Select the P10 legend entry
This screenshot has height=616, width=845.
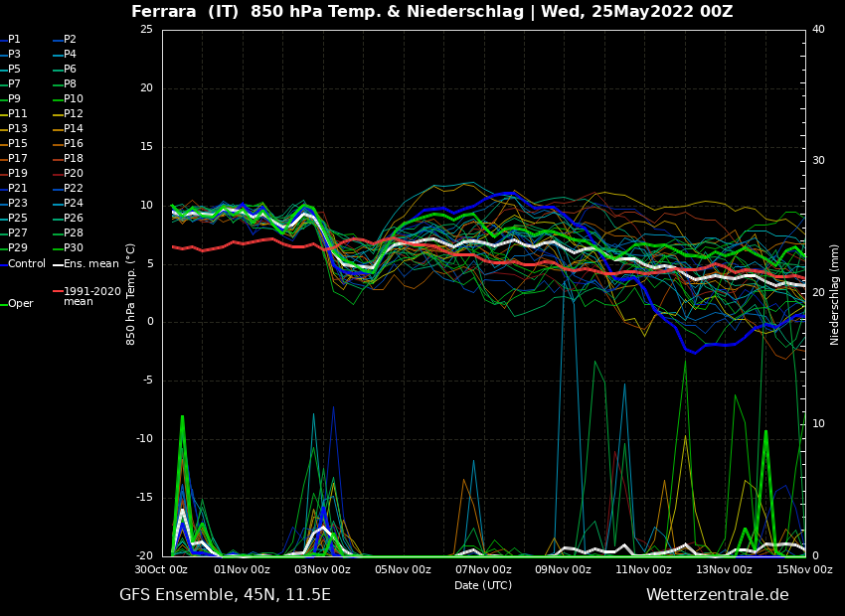pos(74,99)
